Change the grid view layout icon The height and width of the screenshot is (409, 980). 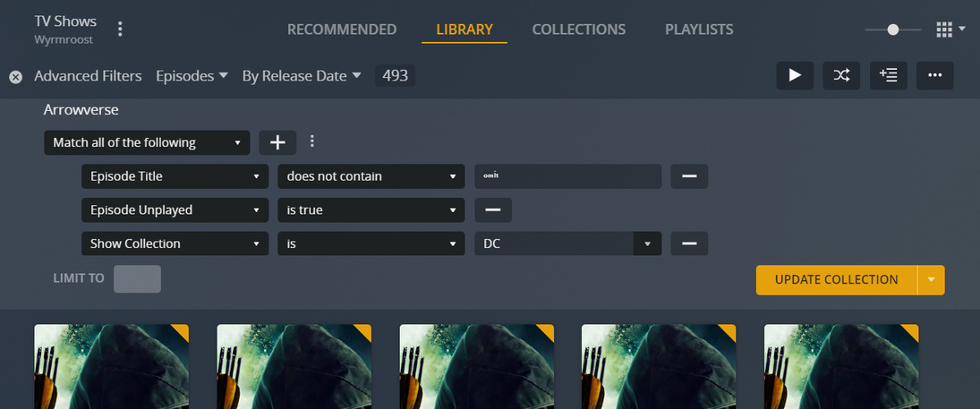click(943, 30)
